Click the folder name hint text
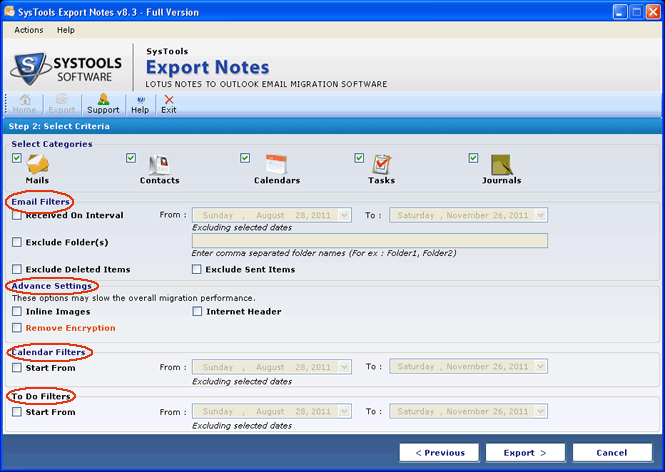Image resolution: width=665 pixels, height=472 pixels. pos(324,253)
